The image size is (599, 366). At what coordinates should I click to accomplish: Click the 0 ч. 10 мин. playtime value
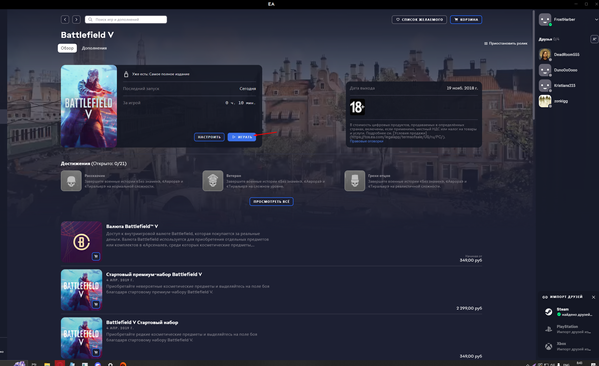pos(240,103)
